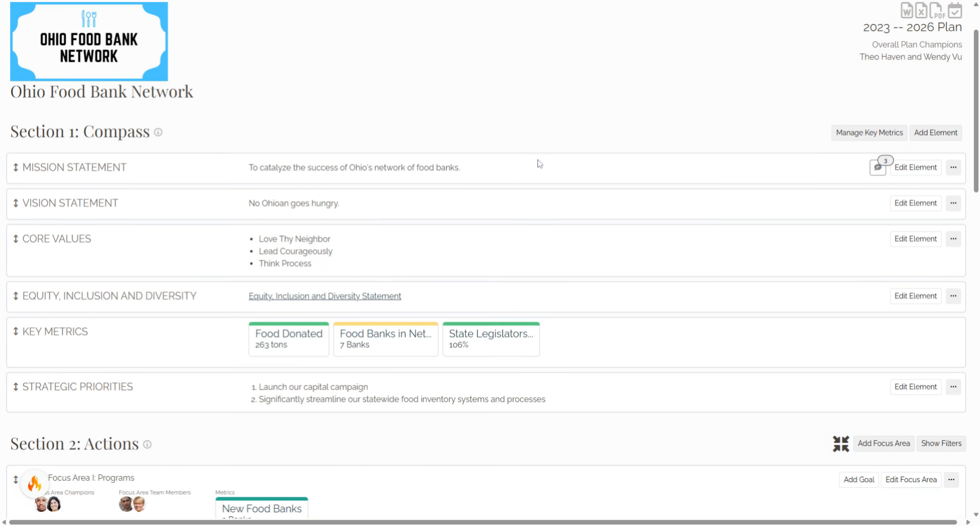Grab the Strategic Priorities reorder arrow
This screenshot has height=526, width=980.
16,387
